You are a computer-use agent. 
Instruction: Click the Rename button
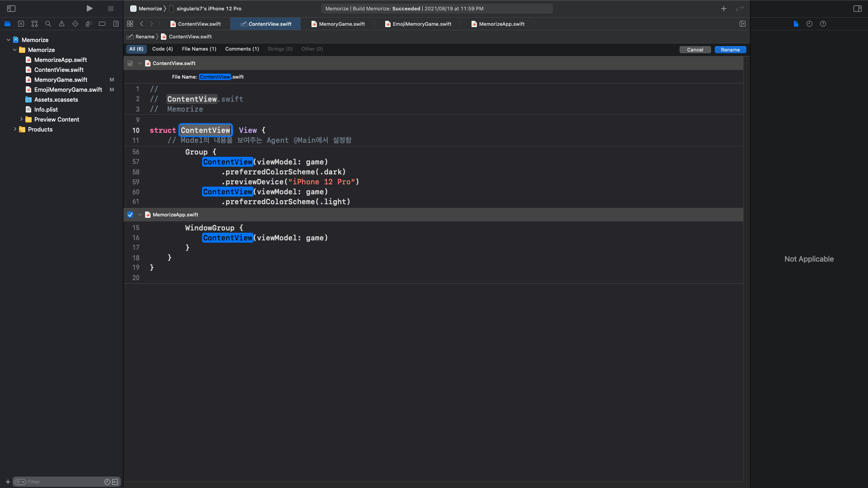[x=730, y=50]
